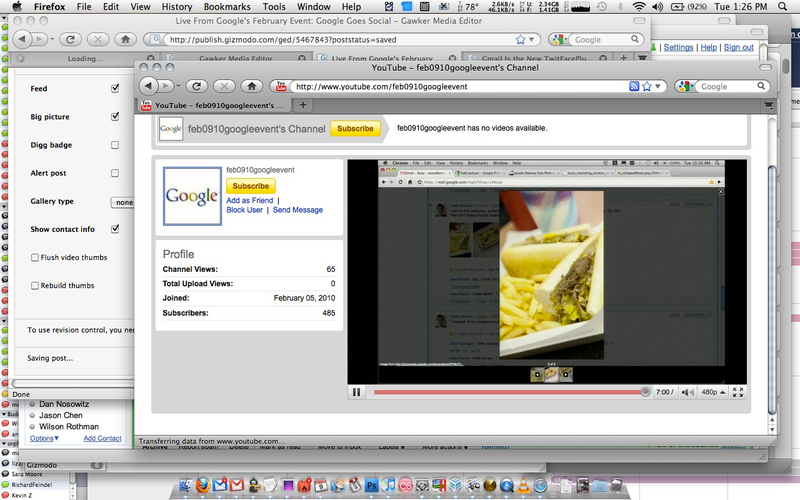Click the RSS feed icon in YouTube address bar
This screenshot has height=500, width=800.
[x=634, y=86]
